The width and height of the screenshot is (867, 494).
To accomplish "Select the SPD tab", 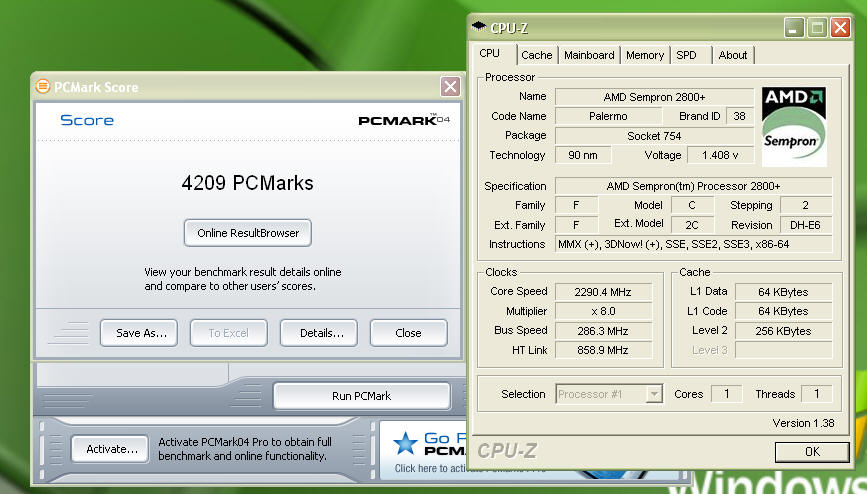I will click(x=686, y=55).
